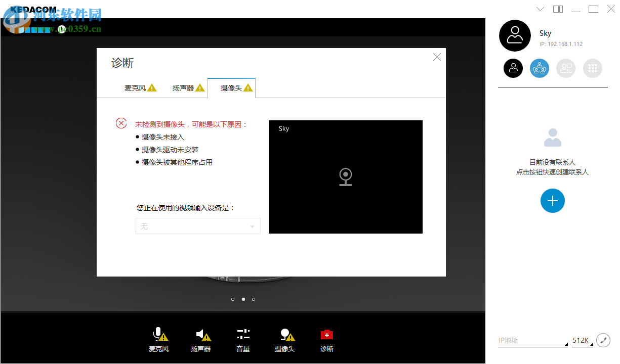Open the 512K bitrate dropdown
The width and height of the screenshot is (620, 364).
(583, 340)
